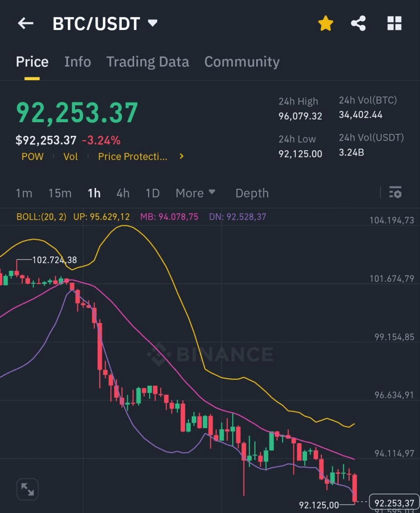Open the Community tab
The image size is (420, 513).
click(242, 62)
